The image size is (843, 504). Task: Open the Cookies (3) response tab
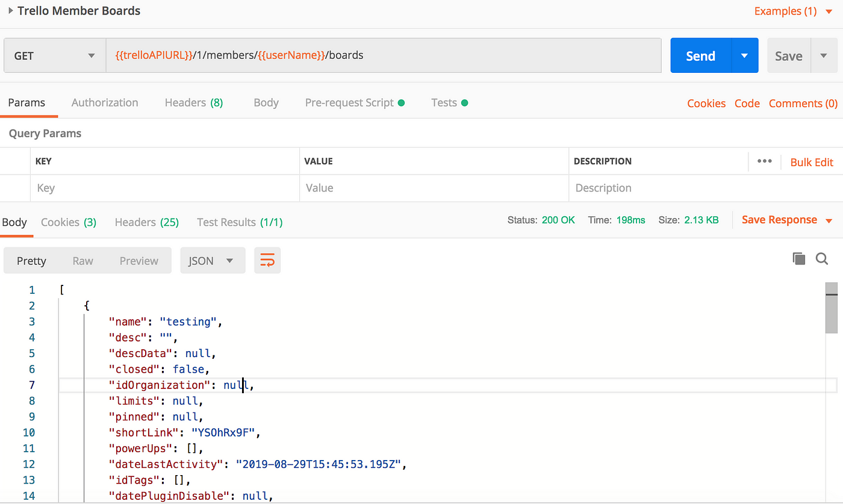(69, 222)
